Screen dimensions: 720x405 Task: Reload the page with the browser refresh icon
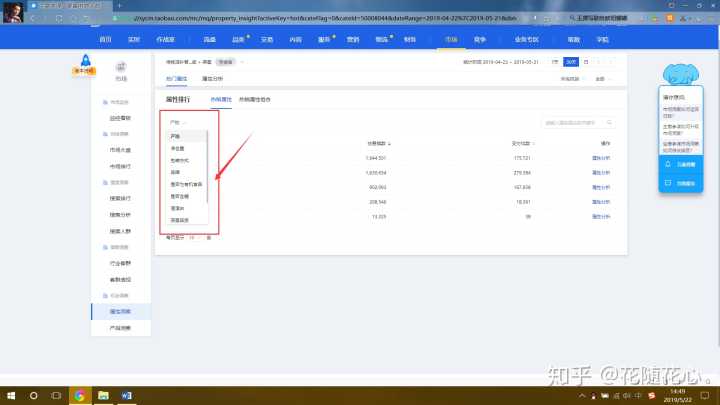59,18
